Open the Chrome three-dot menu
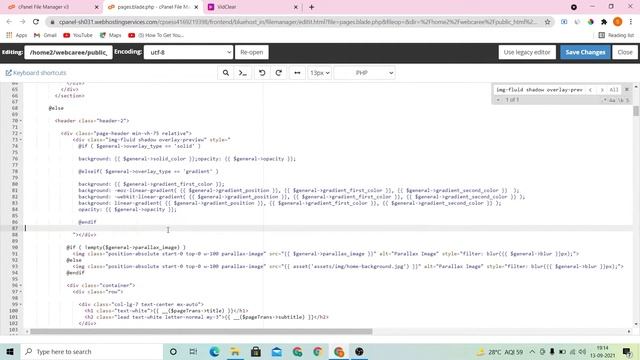 coord(631,22)
